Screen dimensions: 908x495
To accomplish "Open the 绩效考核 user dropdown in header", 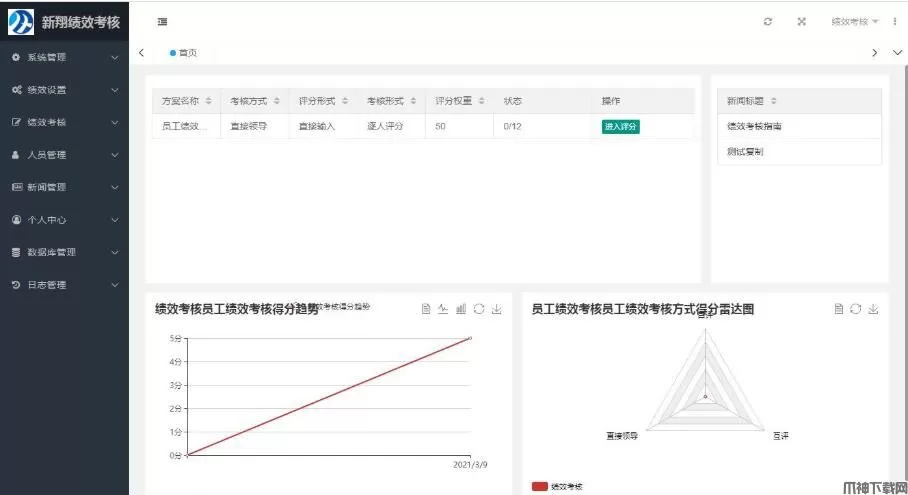I will click(x=855, y=22).
